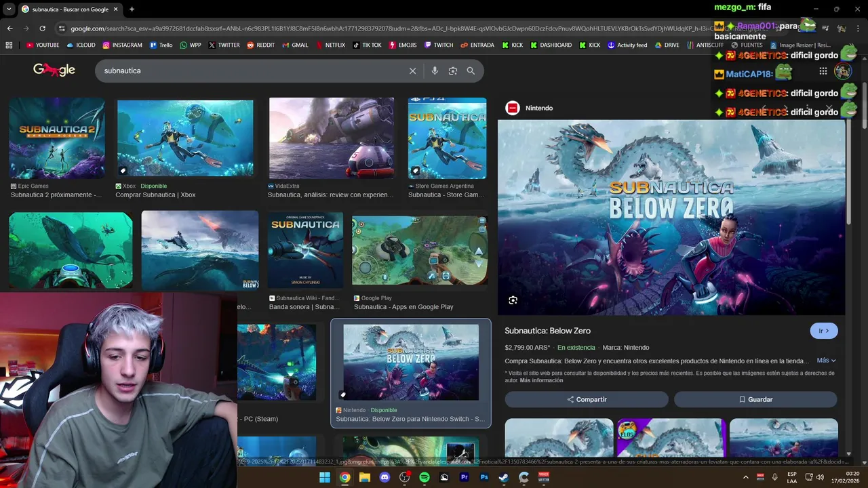Open DRIVE bookmark
Image resolution: width=868 pixels, height=488 pixels.
pos(667,45)
